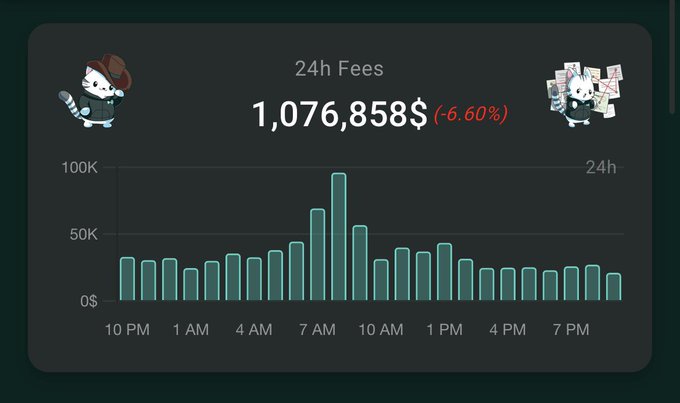Select the bar above 1 PM label
This screenshot has width=680, height=403.
point(445,272)
